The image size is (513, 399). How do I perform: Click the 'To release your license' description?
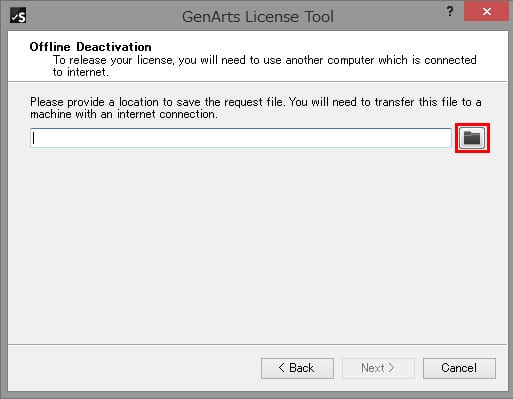[265, 66]
